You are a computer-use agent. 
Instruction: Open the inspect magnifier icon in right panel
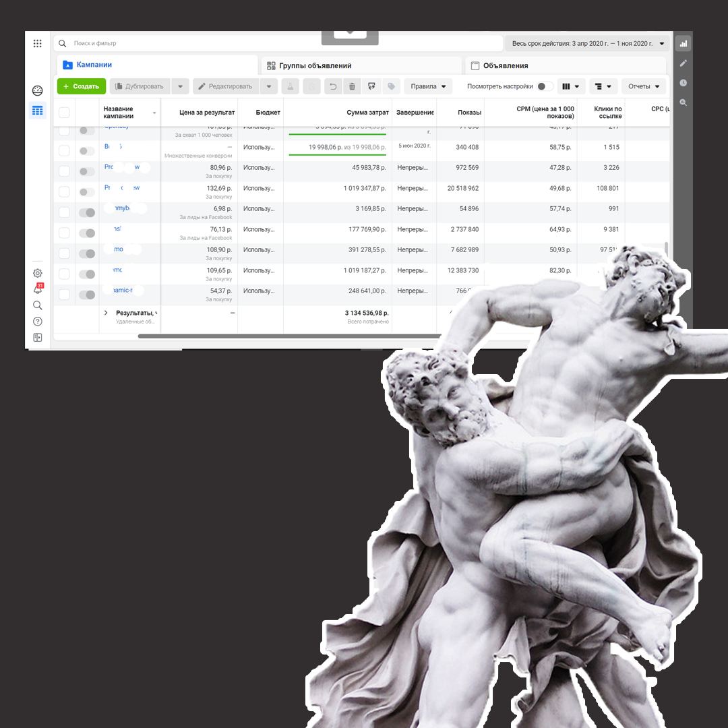click(x=684, y=102)
